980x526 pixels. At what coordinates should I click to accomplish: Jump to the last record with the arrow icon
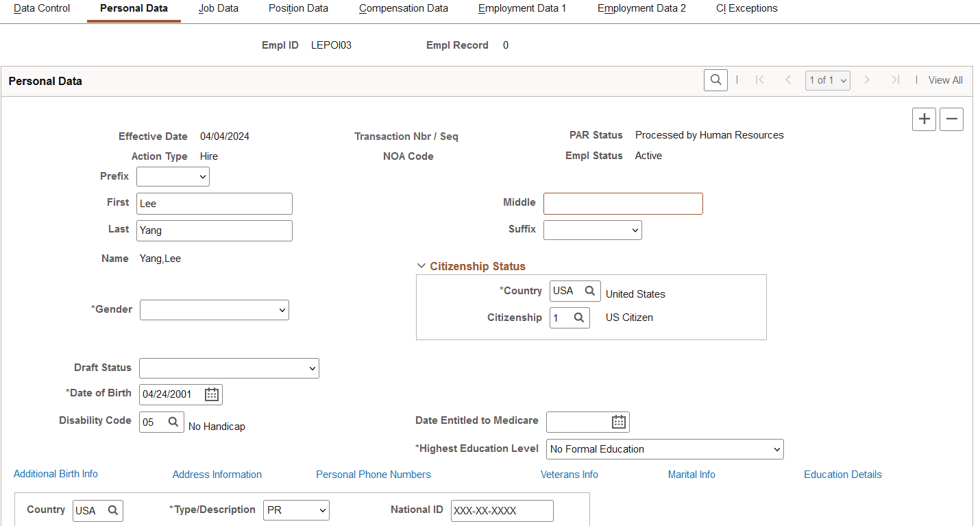coord(896,80)
